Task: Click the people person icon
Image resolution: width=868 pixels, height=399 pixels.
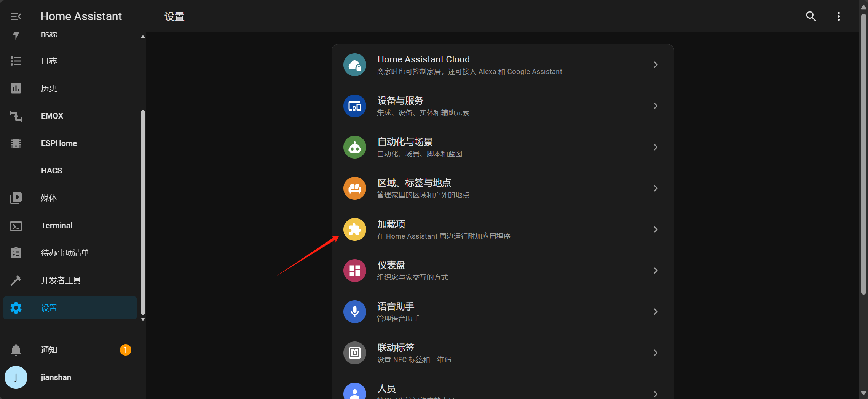Action: (355, 391)
